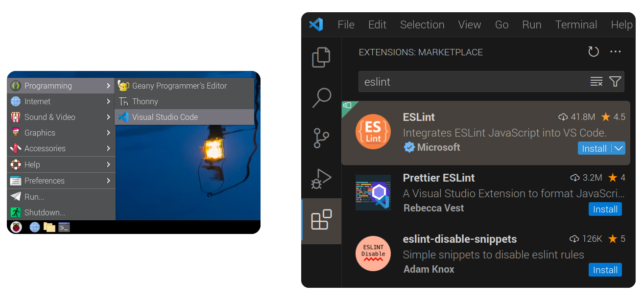Choose Shutdown... in the start menu

(x=61, y=212)
